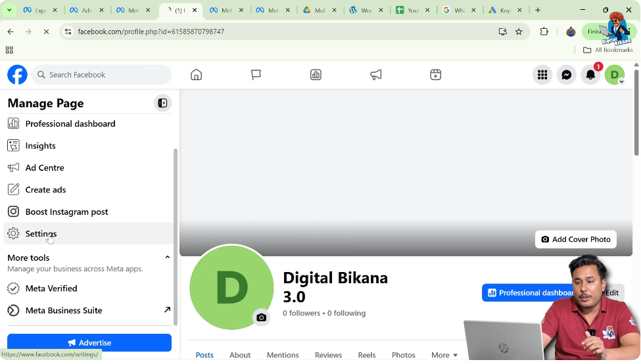Open Professional dashboard in the sidebar

tap(89, 124)
